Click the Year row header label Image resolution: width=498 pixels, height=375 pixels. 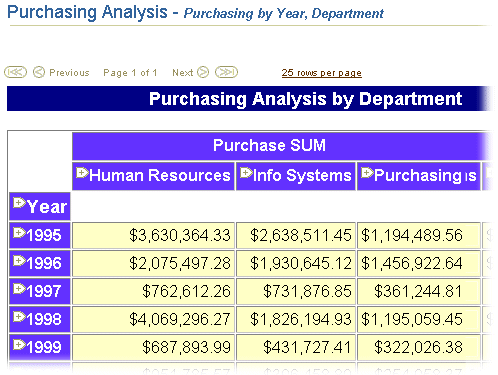click(x=47, y=207)
